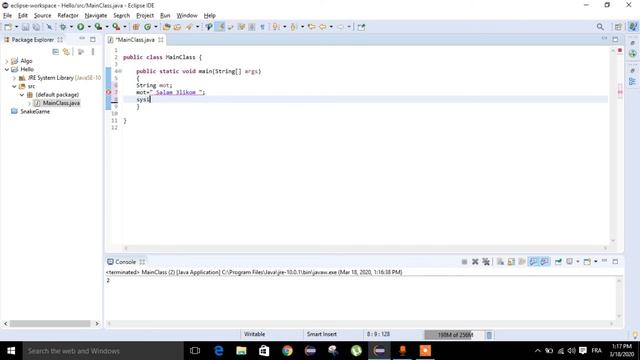Open the Window menu
640x360 pixels.
(x=187, y=16)
